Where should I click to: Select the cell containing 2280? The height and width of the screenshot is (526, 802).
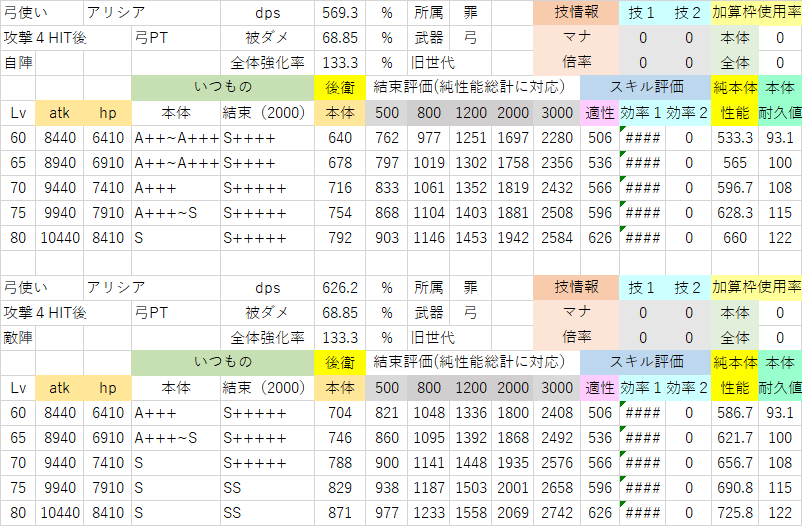pos(557,138)
